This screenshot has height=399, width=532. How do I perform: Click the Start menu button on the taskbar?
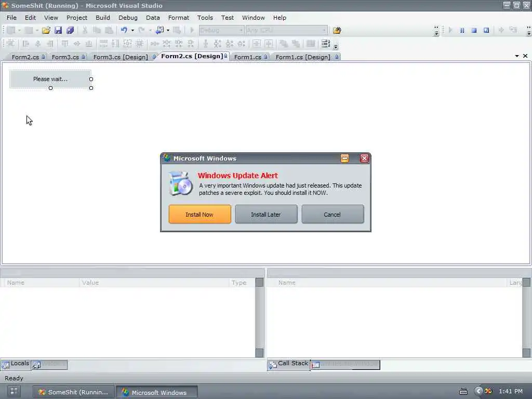pos(14,391)
